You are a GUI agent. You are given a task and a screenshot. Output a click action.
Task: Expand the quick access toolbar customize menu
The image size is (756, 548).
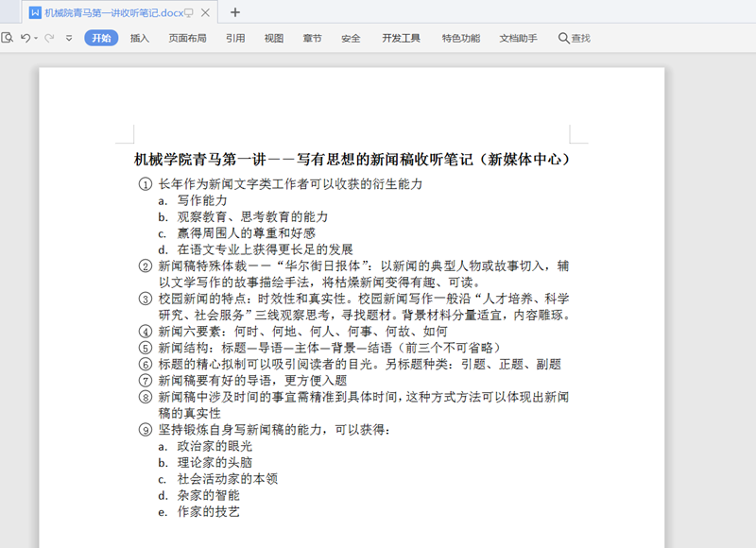coord(69,39)
